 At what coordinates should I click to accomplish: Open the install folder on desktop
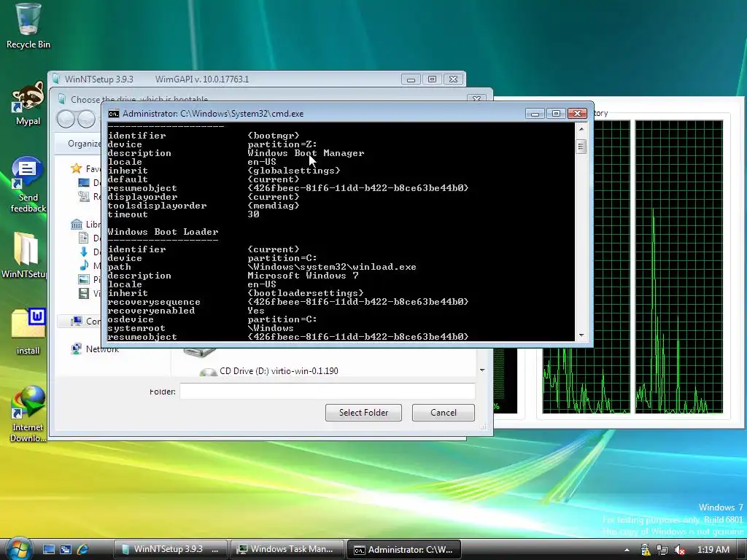click(x=28, y=332)
